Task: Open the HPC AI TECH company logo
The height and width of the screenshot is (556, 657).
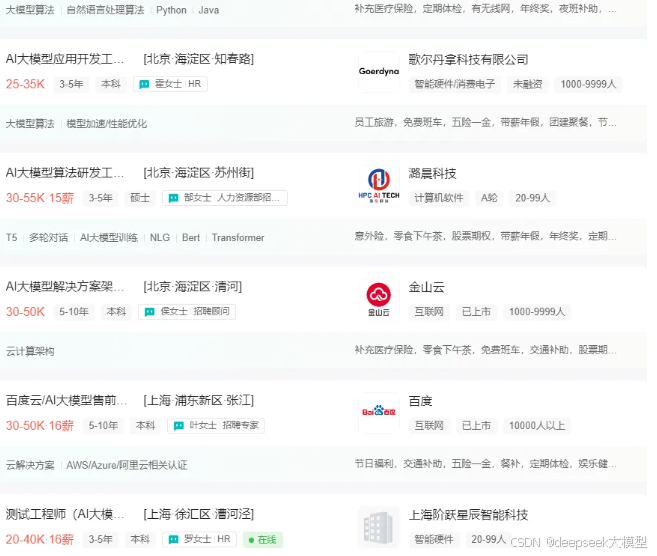Action: click(x=379, y=186)
